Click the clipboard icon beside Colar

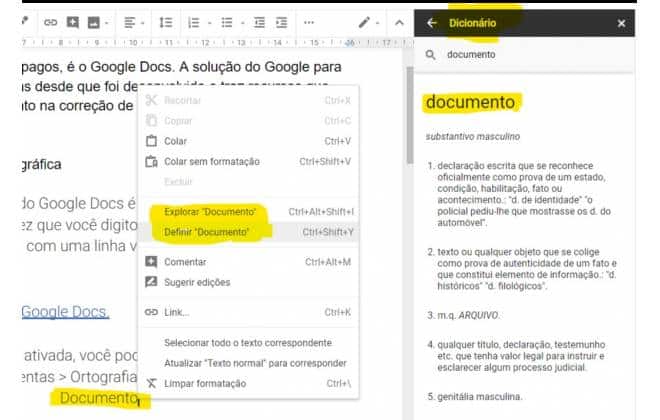151,141
